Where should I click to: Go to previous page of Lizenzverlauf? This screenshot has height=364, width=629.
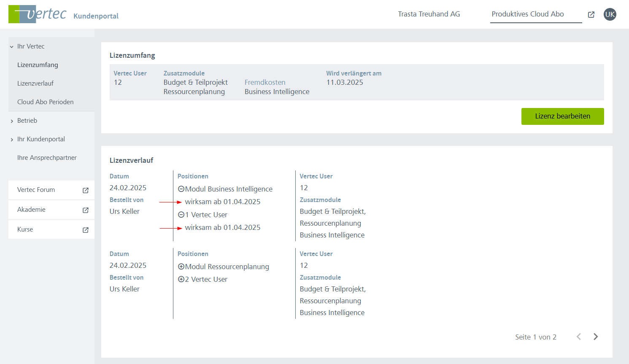coord(579,337)
